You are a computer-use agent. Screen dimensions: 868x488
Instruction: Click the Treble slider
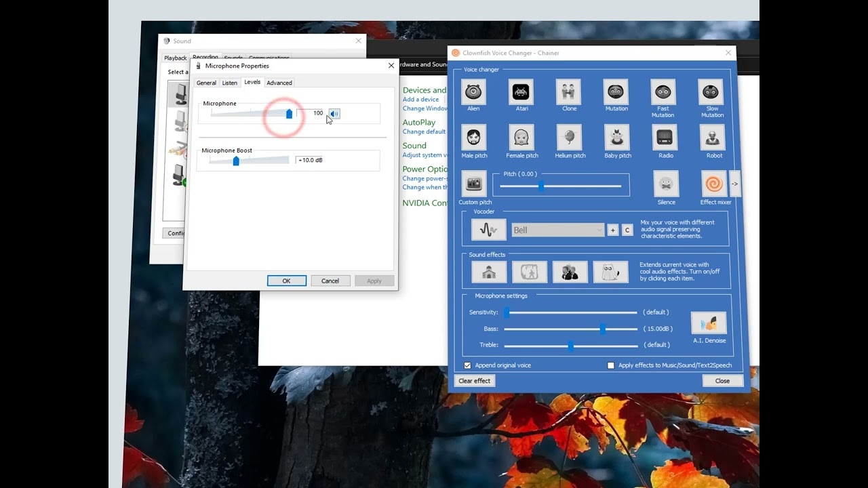[570, 345]
